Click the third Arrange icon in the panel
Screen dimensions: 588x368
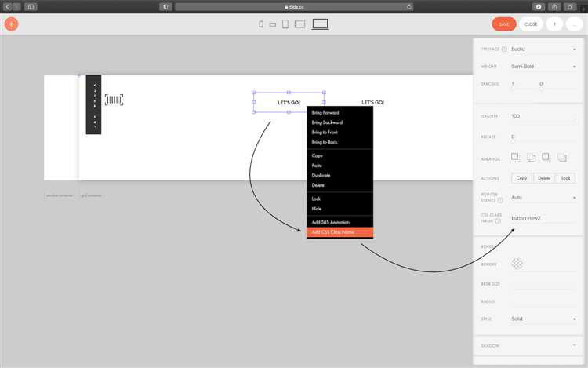coord(546,157)
